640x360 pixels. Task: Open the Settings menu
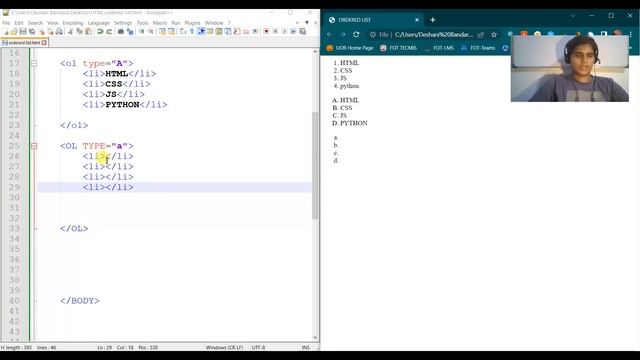(123, 23)
